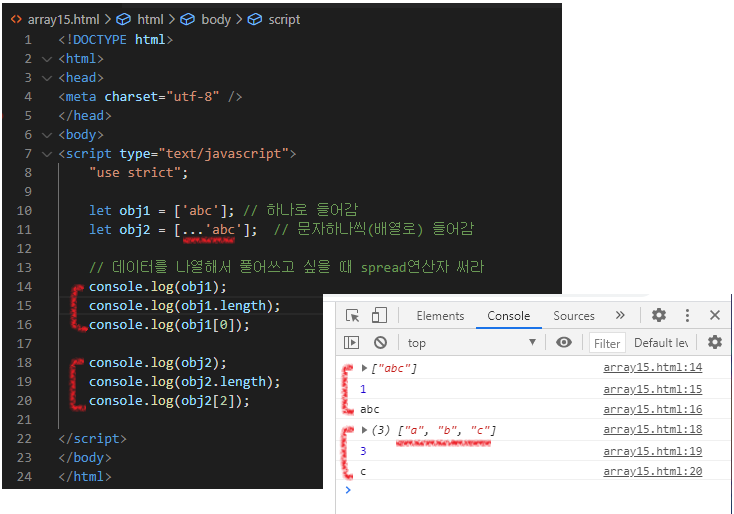Image resolution: width=734 pixels, height=514 pixels.
Task: Clear the console with the ban icon
Action: click(380, 343)
